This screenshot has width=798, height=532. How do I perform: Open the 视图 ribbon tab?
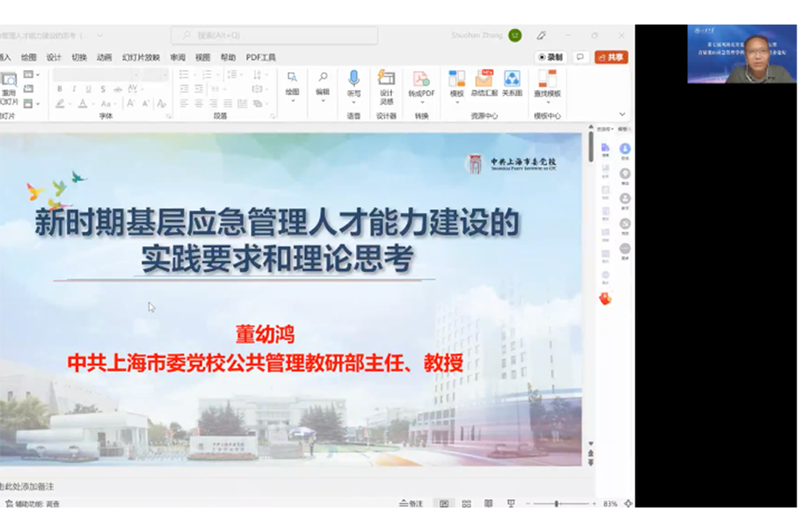[x=202, y=58]
